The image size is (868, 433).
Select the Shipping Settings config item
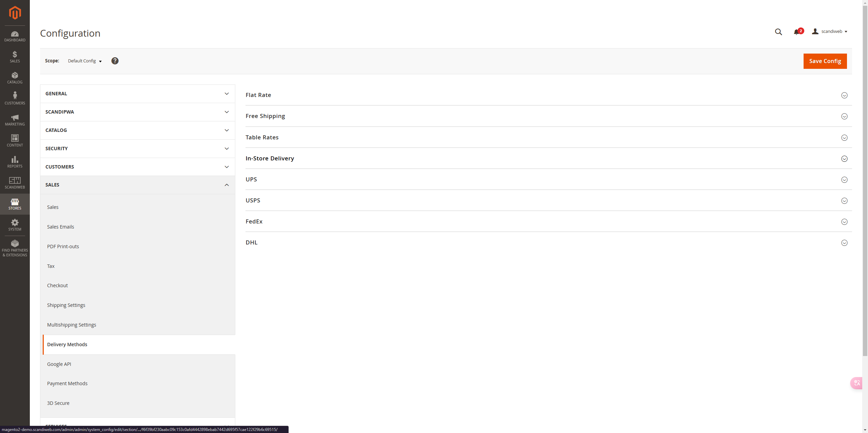point(139,305)
